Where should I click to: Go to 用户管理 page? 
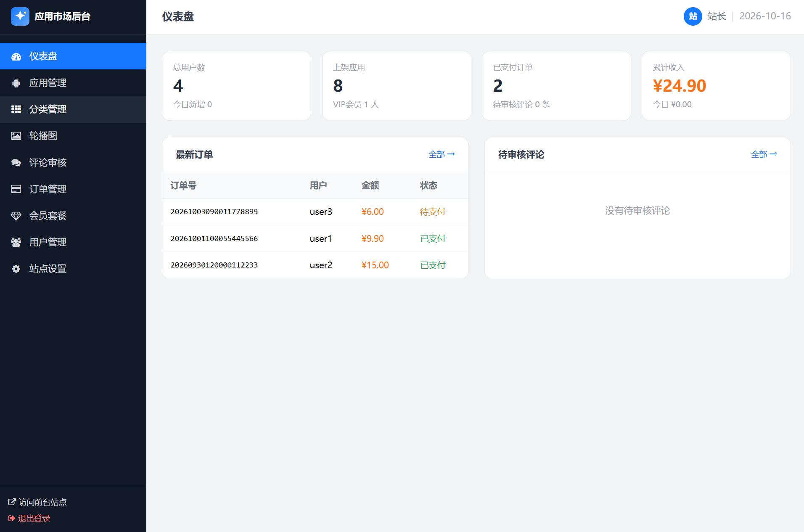click(73, 242)
